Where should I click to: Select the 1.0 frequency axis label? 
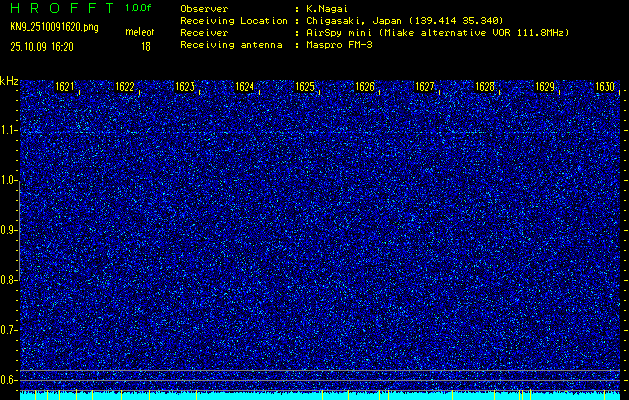tap(9, 180)
